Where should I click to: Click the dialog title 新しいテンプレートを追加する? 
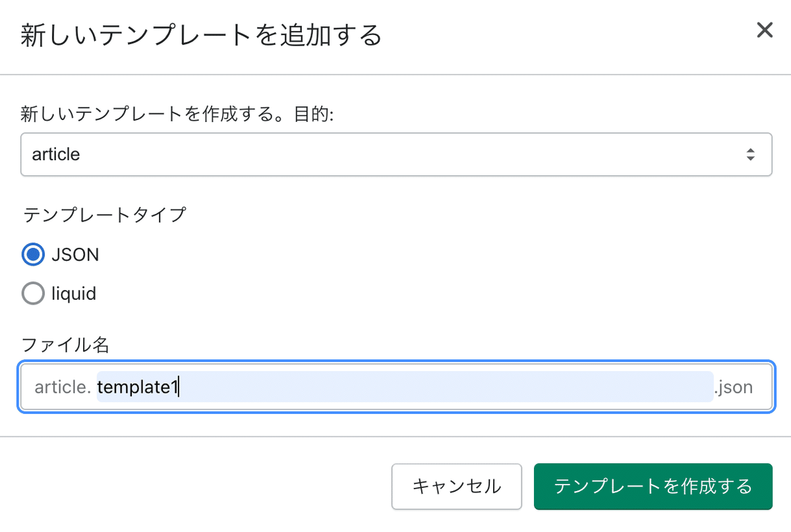[201, 34]
